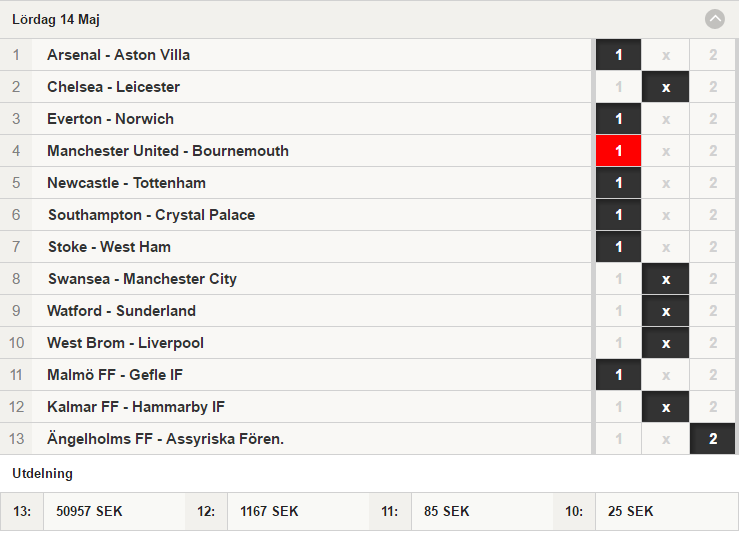Select x for West Brom - Liverpool
Screen dimensions: 739x537
click(665, 343)
